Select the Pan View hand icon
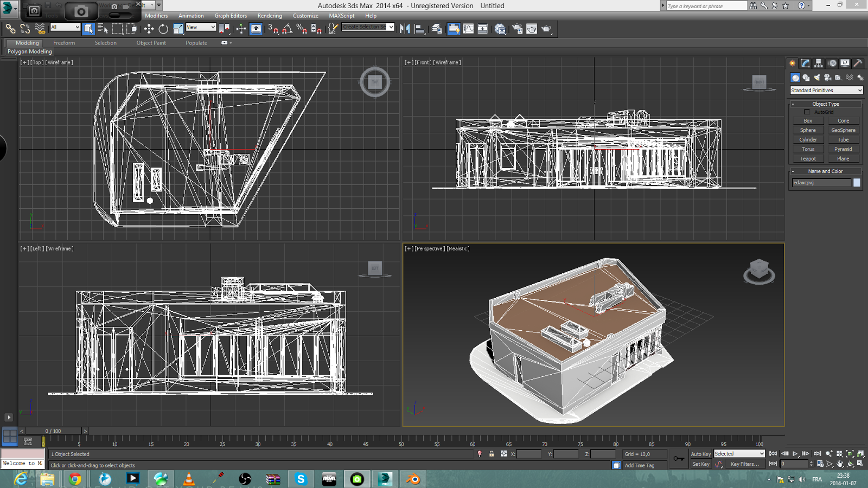Viewport: 868px width, 488px height. [x=840, y=464]
